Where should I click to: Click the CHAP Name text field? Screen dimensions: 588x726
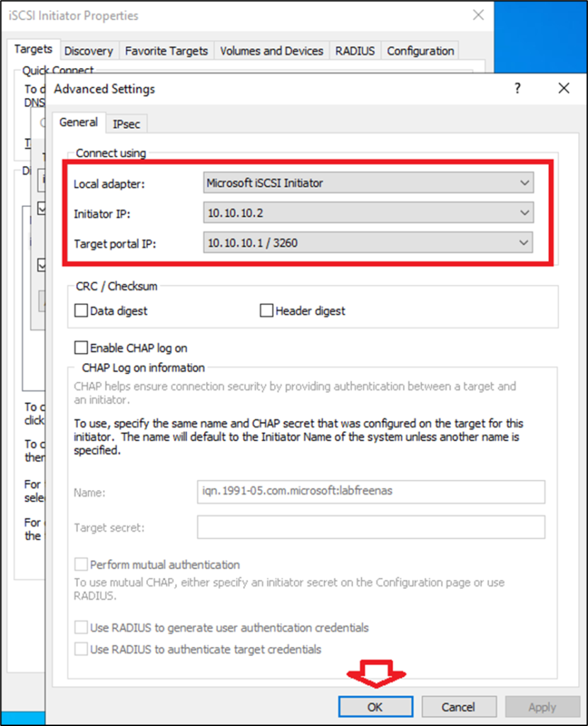(x=371, y=491)
